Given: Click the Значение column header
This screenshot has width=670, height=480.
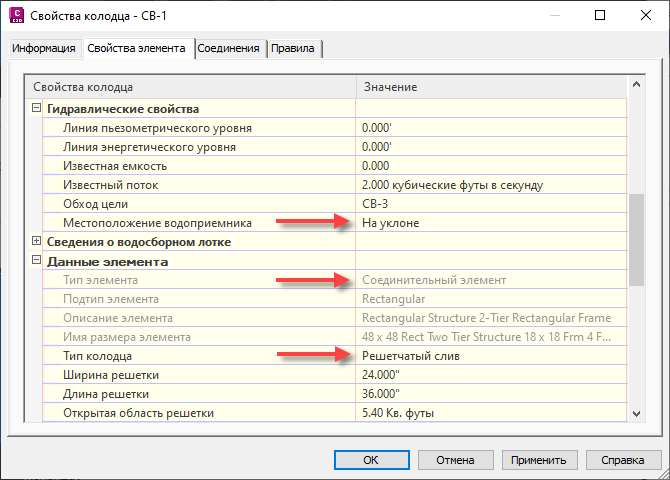Looking at the screenshot, I should point(490,87).
